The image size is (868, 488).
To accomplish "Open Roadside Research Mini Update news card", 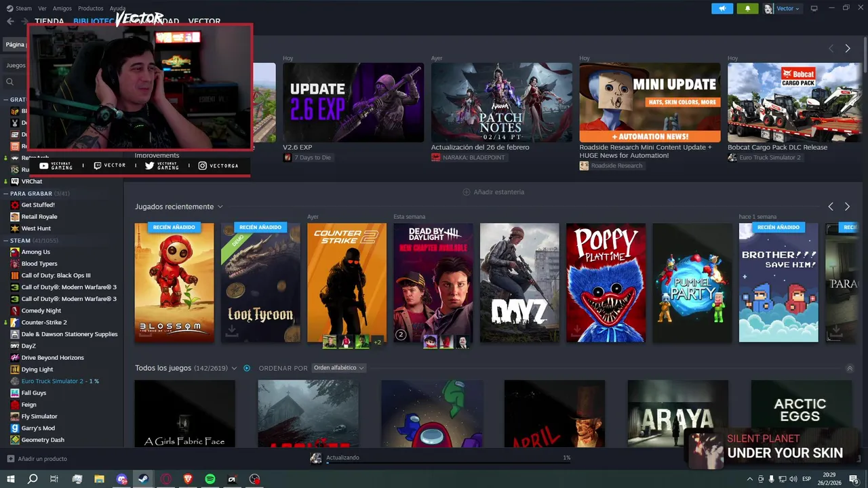I will [650, 102].
